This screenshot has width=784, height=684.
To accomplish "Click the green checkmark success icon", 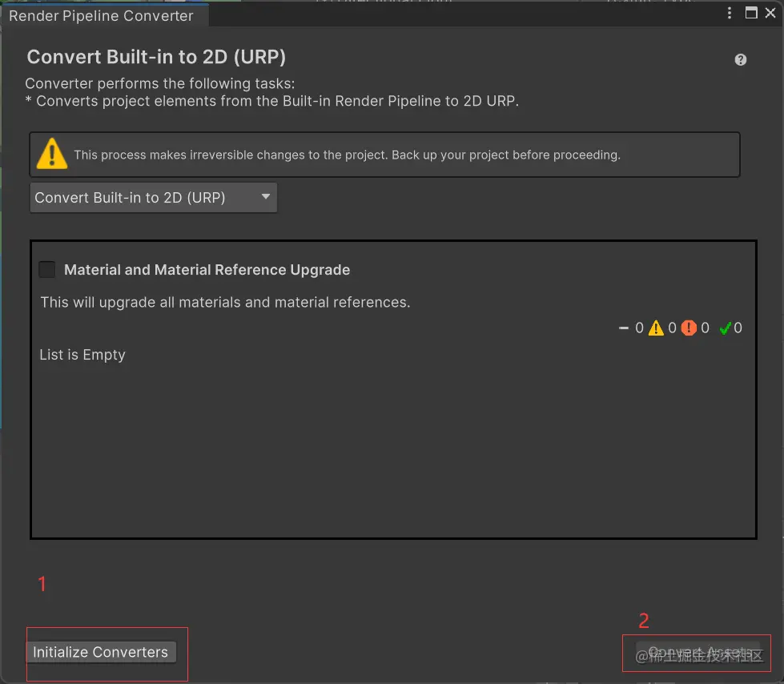I will pos(725,328).
